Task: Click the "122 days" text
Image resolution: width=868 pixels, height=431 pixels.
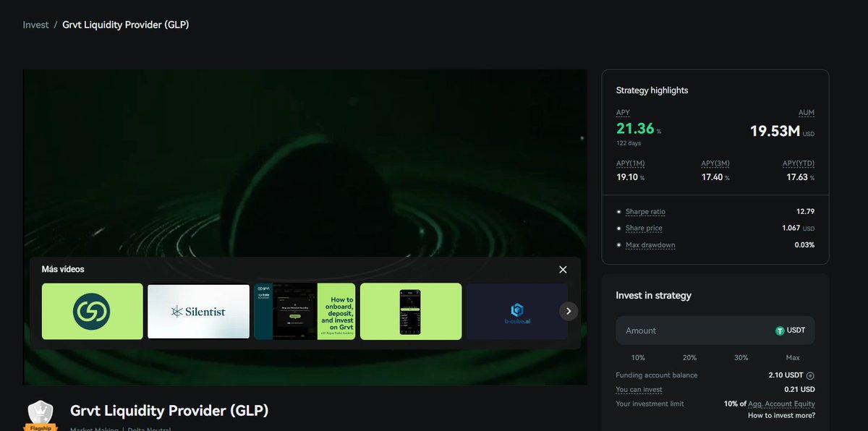Action: tap(628, 143)
